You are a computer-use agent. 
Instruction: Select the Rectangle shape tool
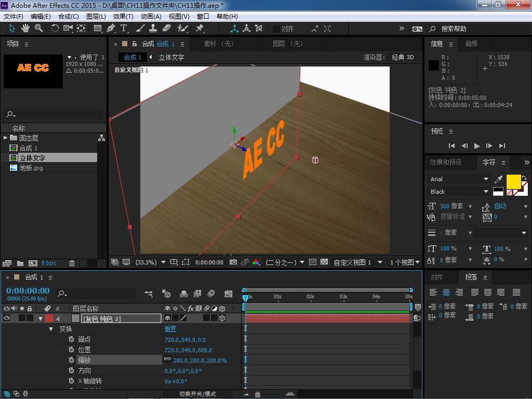point(98,29)
